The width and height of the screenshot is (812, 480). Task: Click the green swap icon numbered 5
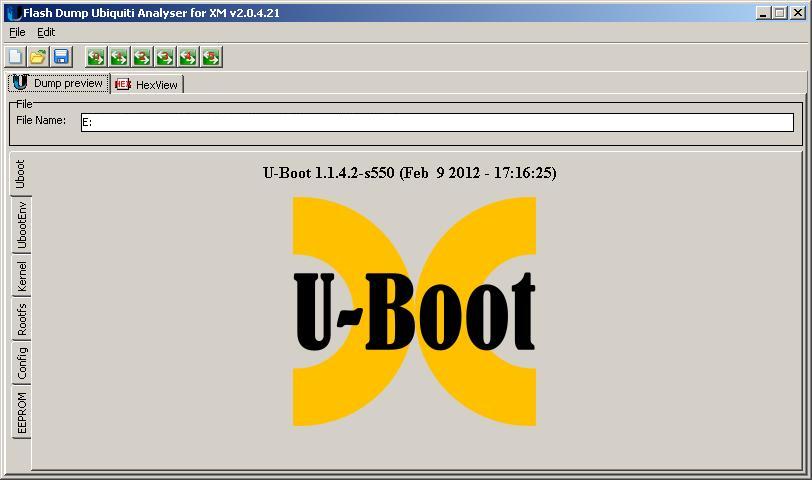point(211,57)
